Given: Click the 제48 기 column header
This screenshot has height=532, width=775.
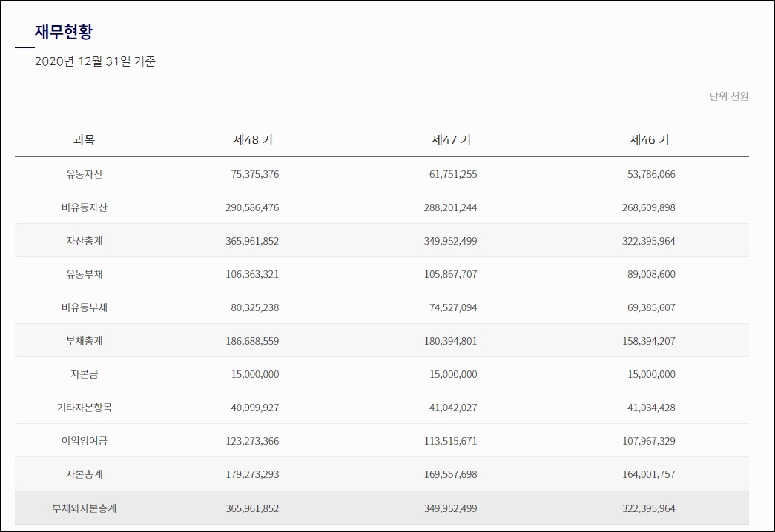Looking at the screenshot, I should click(x=253, y=140).
